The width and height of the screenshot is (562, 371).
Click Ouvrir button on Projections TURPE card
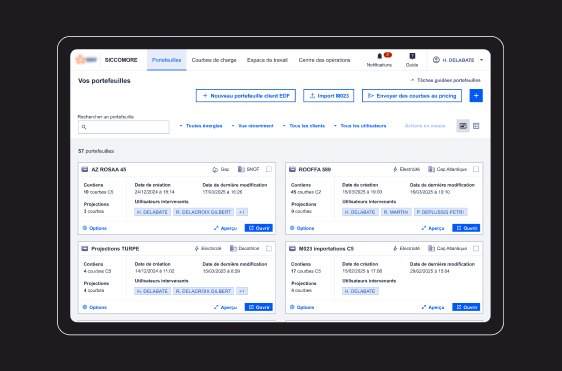[x=259, y=307]
